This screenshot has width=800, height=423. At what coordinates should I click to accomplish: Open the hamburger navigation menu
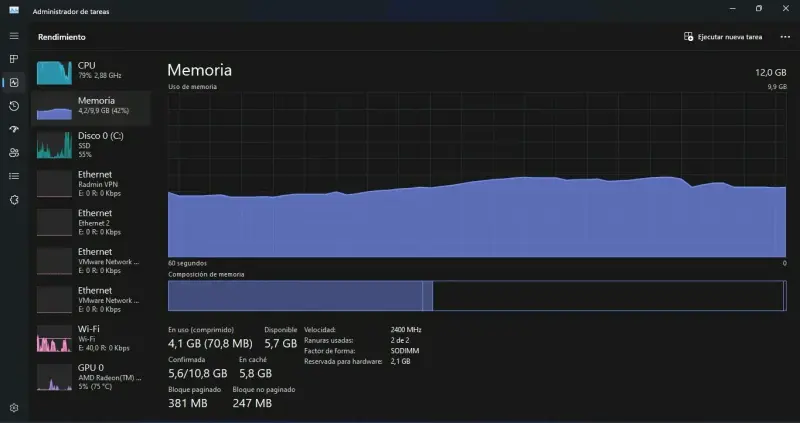14,36
